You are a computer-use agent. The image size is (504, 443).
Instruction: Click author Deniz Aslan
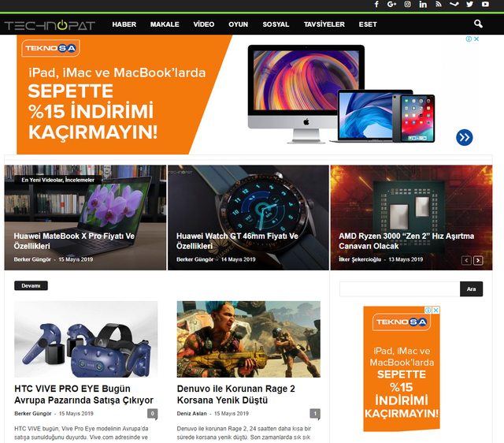pos(191,413)
